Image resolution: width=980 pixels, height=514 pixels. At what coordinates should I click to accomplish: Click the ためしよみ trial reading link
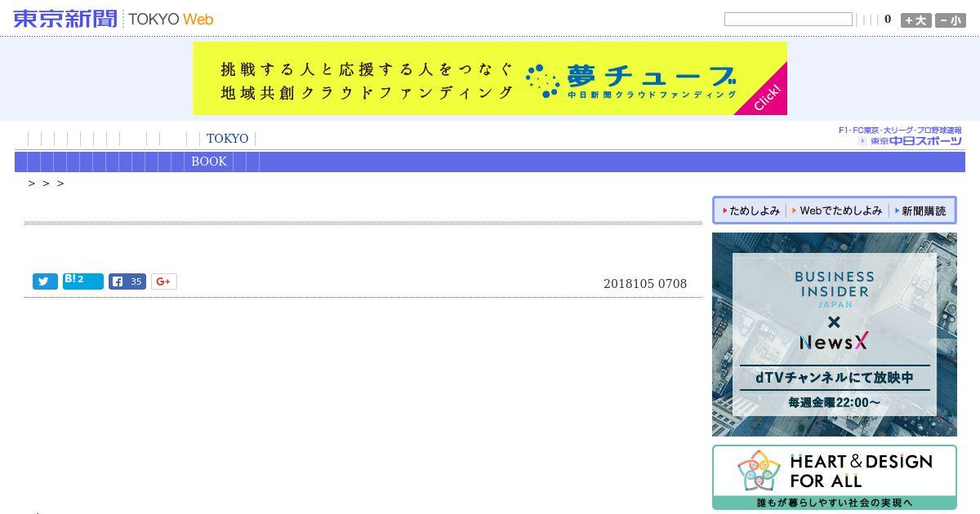pos(751,210)
